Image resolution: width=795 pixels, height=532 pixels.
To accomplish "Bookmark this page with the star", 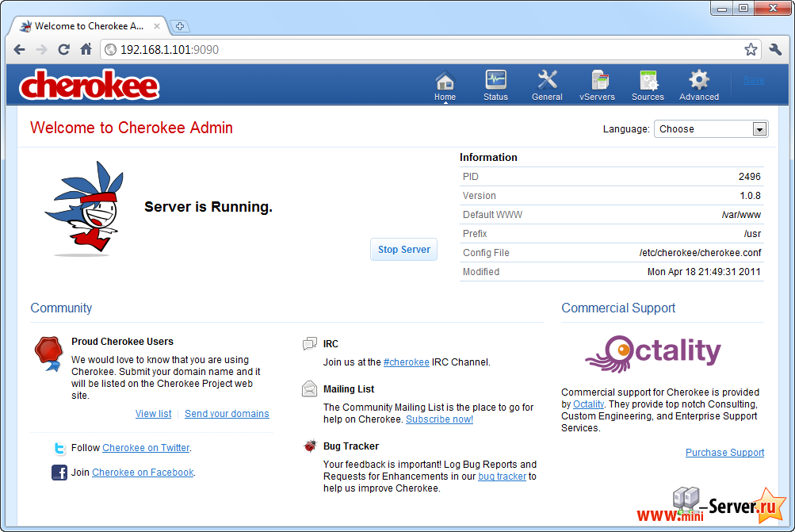I will [751, 49].
